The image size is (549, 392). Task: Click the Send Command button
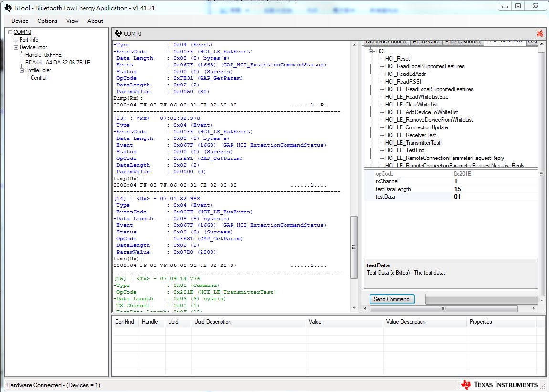point(392,299)
